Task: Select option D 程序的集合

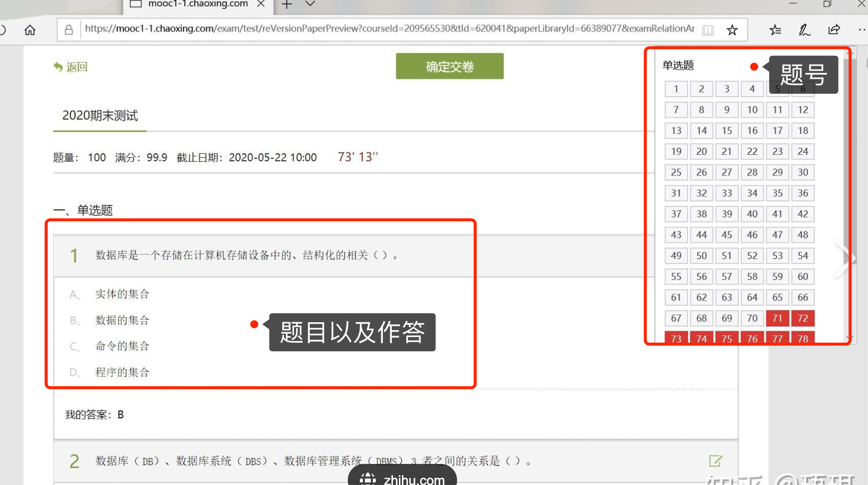Action: [x=122, y=372]
